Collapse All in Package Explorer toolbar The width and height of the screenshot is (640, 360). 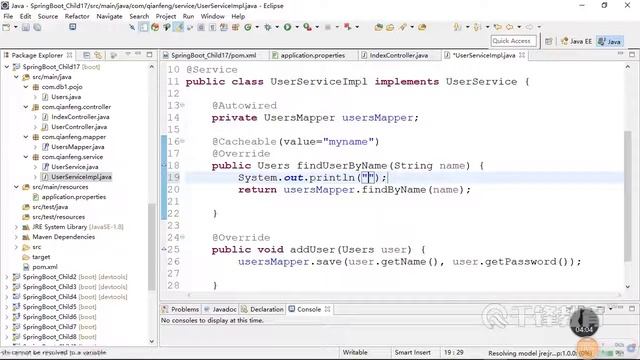(x=87, y=55)
